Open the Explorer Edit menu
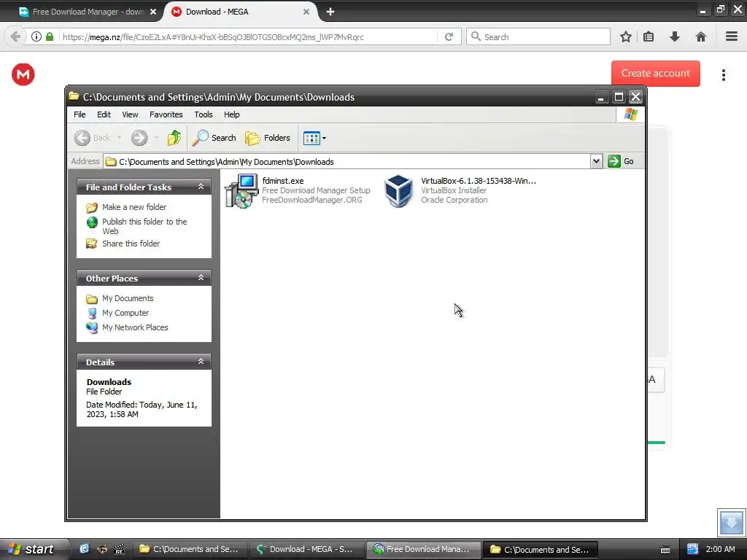Screen dimensions: 747x560 point(104,114)
